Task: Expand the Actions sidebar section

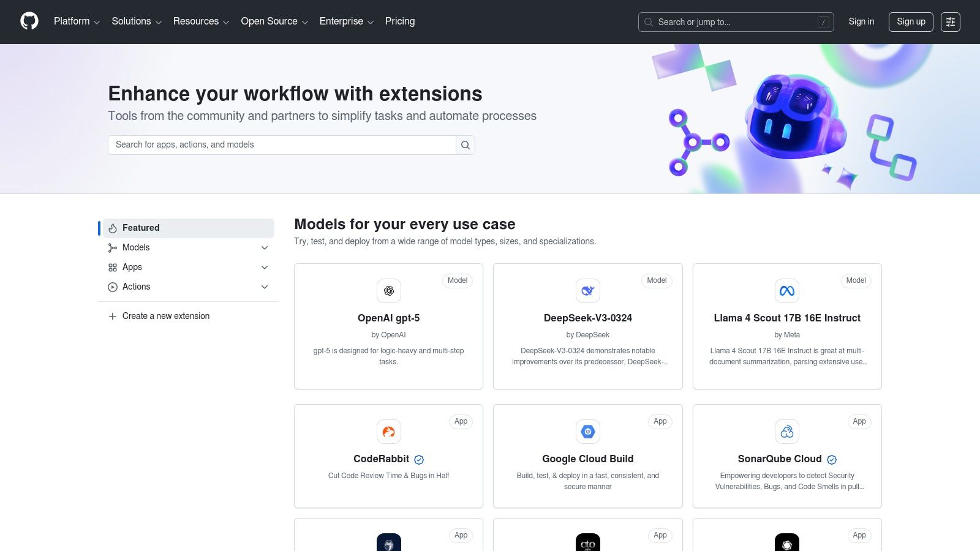Action: pyautogui.click(x=264, y=287)
